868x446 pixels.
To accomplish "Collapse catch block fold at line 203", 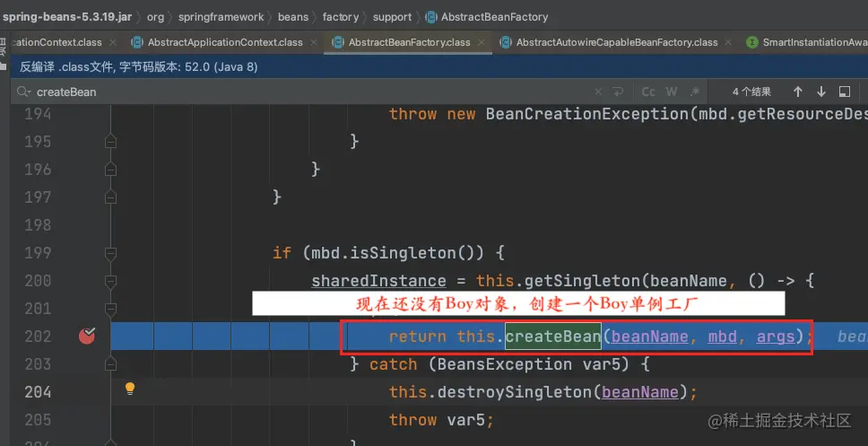I will [110, 364].
